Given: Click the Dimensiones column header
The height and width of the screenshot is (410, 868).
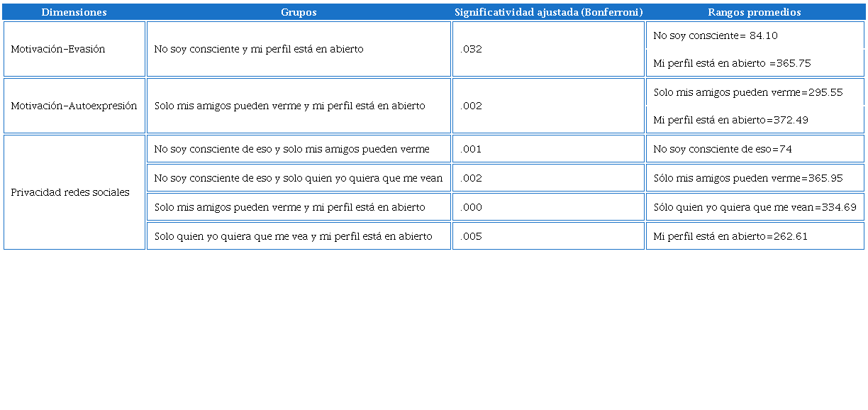Looking at the screenshot, I should tap(74, 12).
